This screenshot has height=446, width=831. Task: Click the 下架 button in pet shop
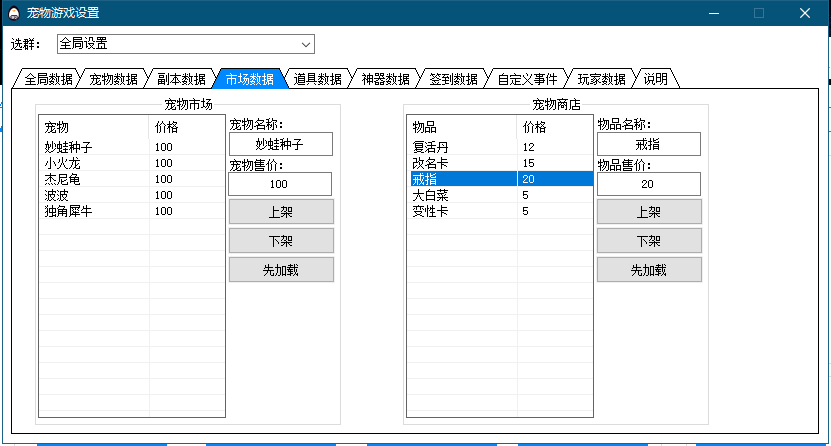(x=648, y=241)
